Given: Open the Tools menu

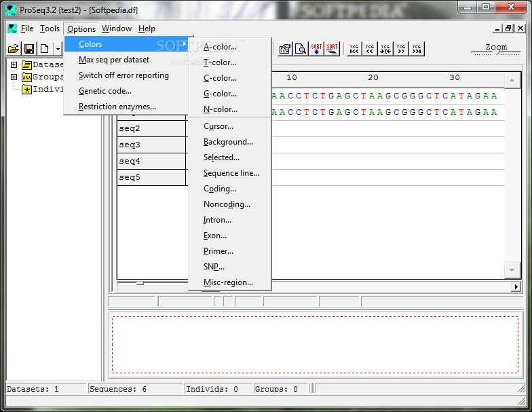Looking at the screenshot, I should tap(50, 29).
